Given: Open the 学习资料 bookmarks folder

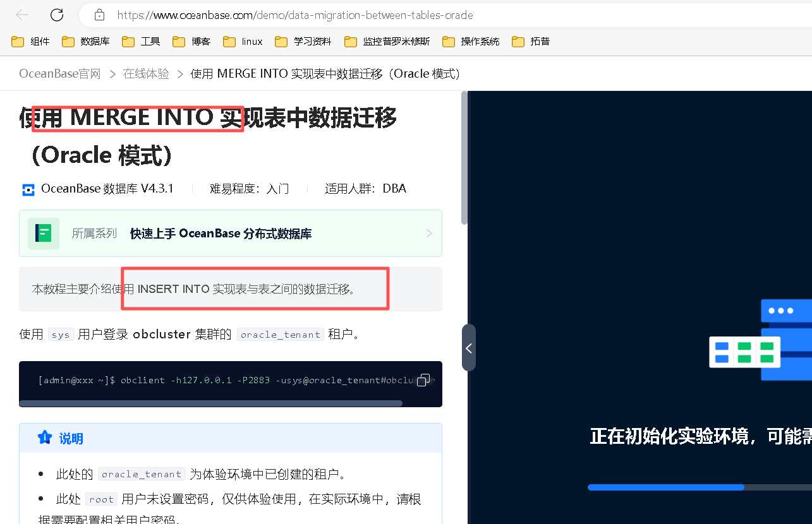Looking at the screenshot, I should click(303, 42).
